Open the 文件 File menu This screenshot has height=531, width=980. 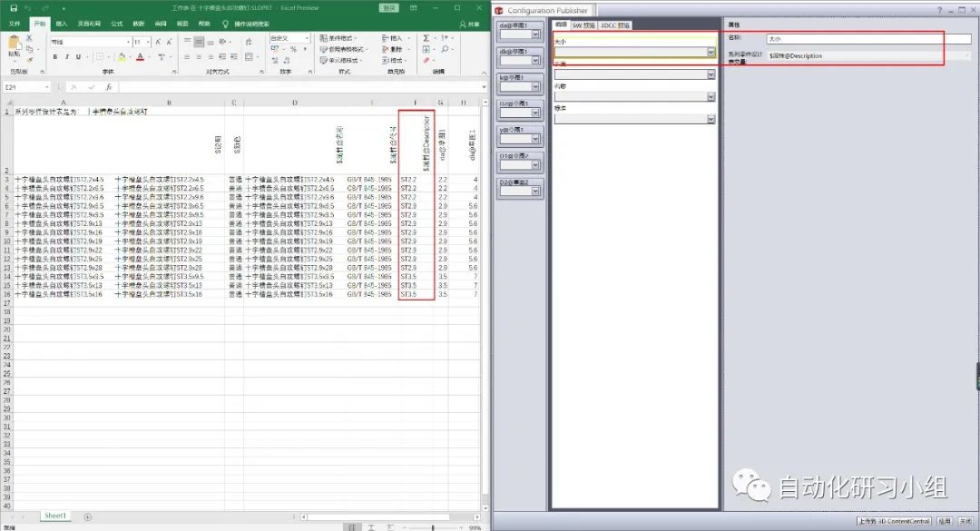tap(15, 24)
